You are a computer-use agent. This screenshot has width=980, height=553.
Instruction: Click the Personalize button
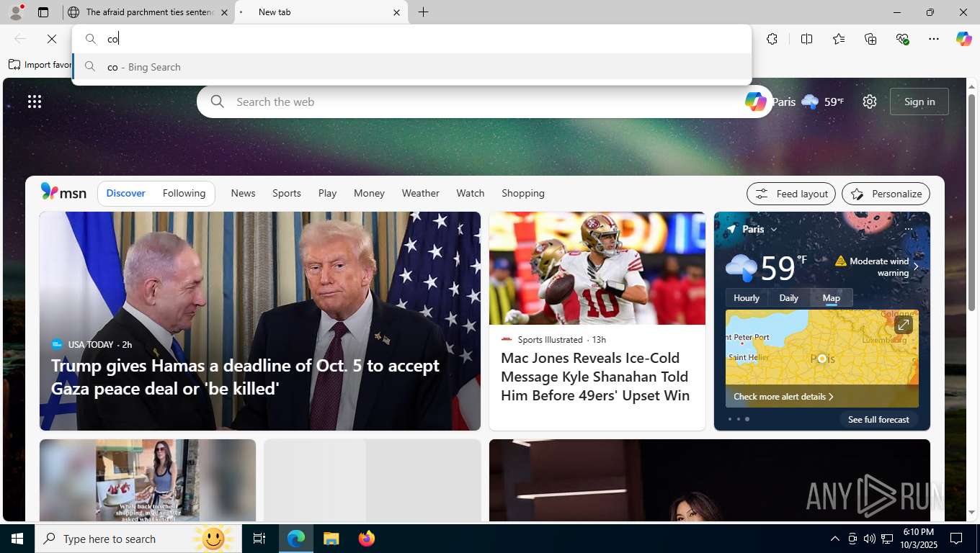pos(886,194)
